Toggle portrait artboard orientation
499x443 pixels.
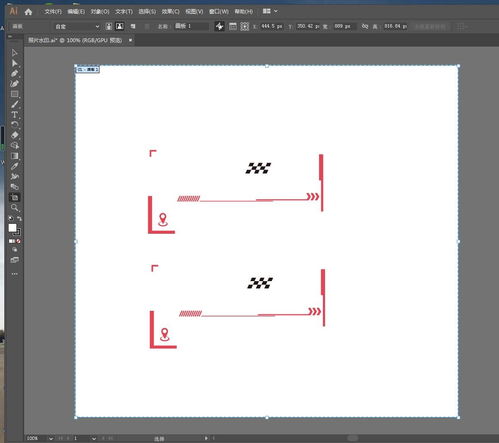pyautogui.click(x=109, y=26)
